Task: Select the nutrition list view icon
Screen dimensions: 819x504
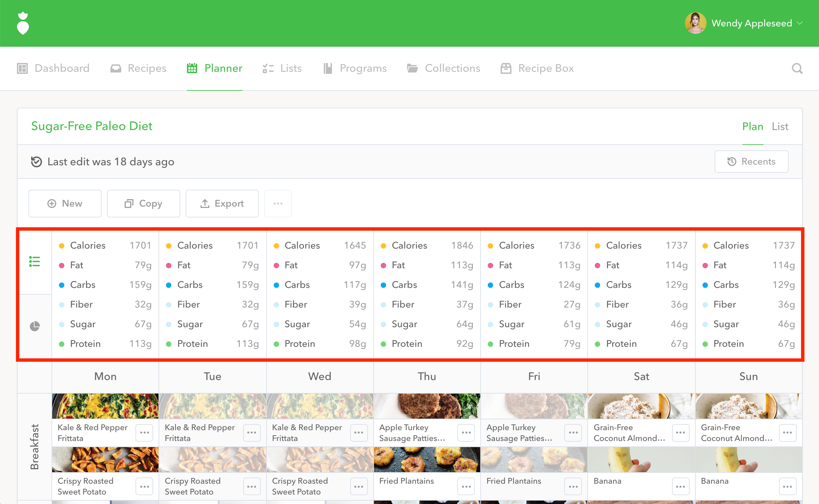Action: point(34,261)
